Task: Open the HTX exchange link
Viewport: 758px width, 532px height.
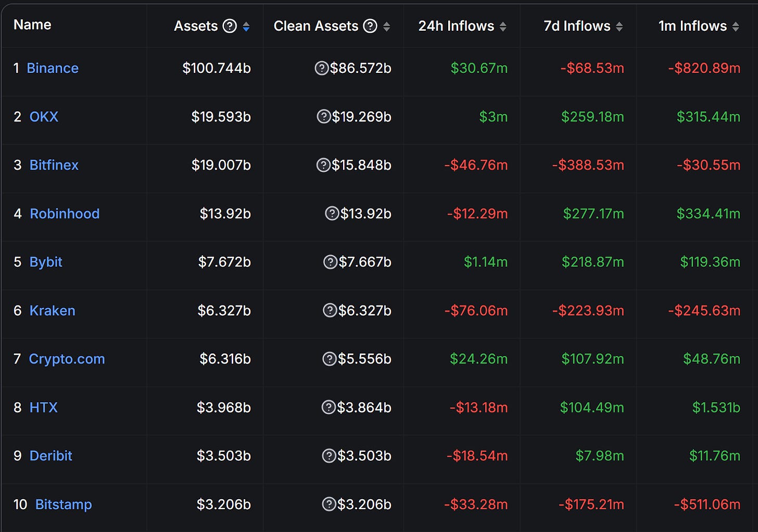Action: pos(44,407)
